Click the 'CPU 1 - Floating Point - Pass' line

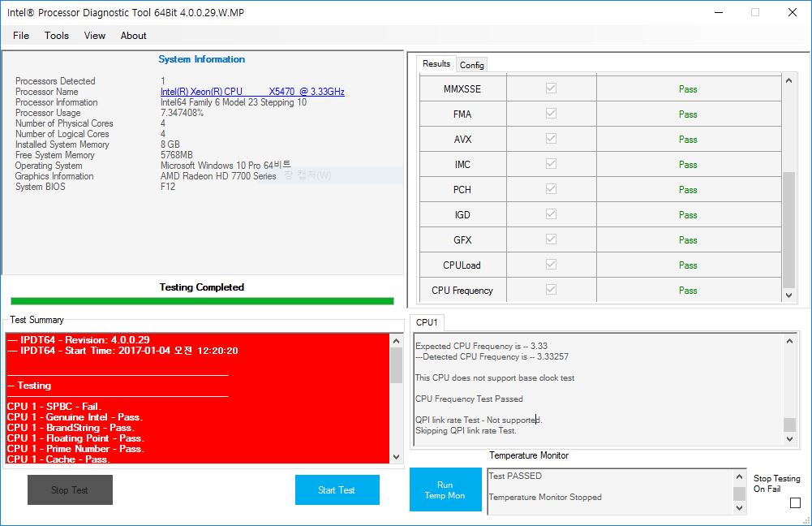75,438
